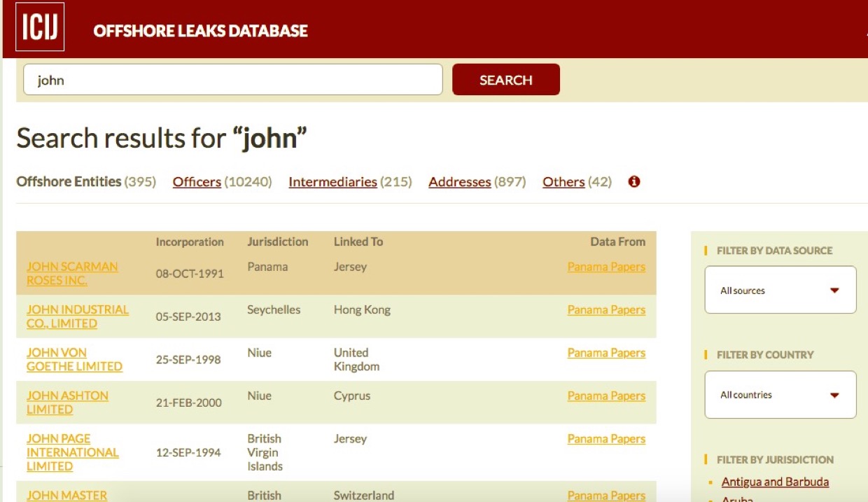Image resolution: width=868 pixels, height=502 pixels.
Task: Click Hong Kong linked-to cell
Action: click(362, 309)
